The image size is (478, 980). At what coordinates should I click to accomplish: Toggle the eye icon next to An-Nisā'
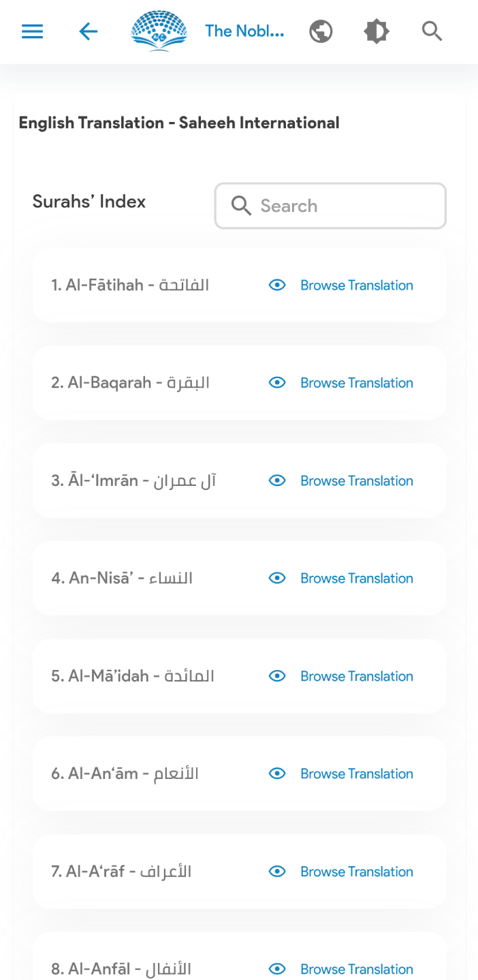pyautogui.click(x=277, y=578)
